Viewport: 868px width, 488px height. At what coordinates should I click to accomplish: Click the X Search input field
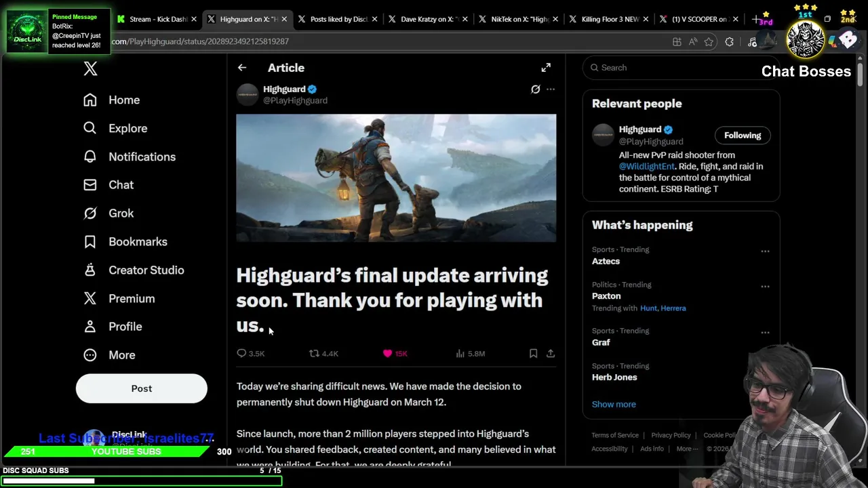(x=681, y=67)
